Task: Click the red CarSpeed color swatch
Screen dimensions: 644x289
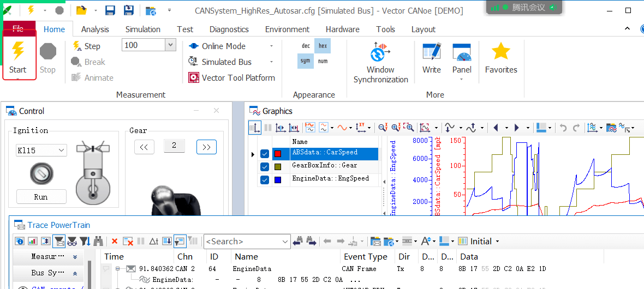Action: [278, 154]
